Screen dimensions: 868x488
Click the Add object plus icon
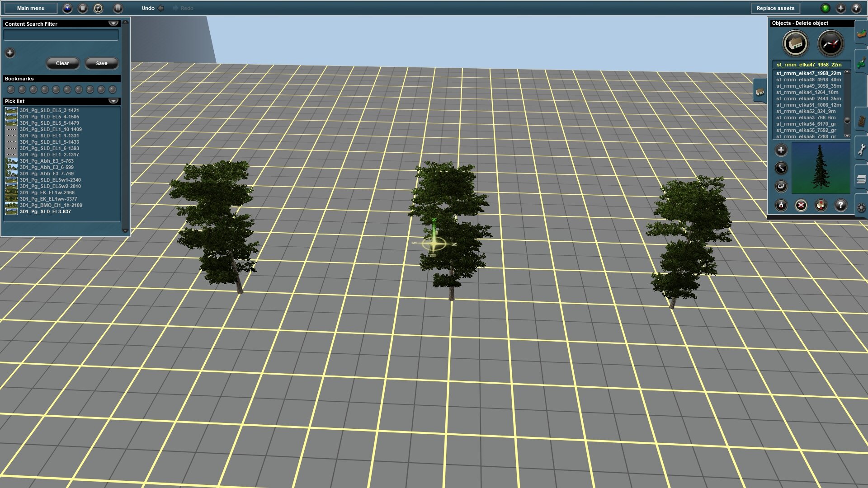coord(781,150)
